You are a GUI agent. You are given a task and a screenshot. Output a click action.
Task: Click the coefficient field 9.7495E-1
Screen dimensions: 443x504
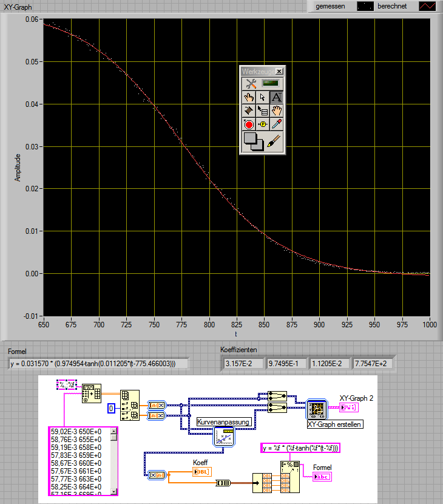(x=286, y=364)
